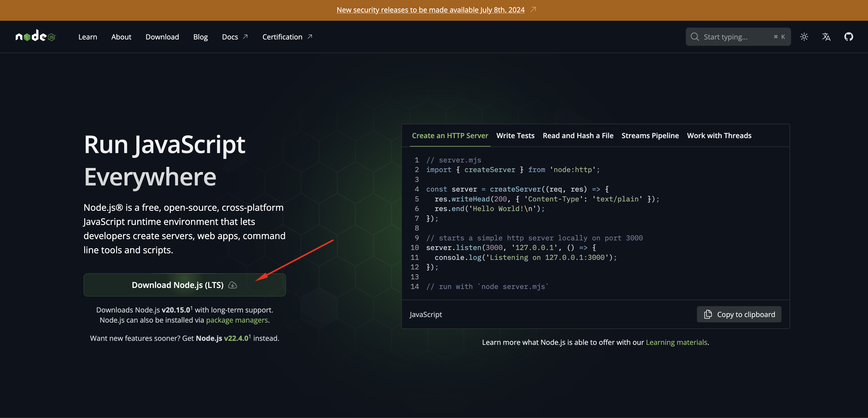Switch to the Write Tests tab
The image size is (868, 418).
tap(515, 135)
